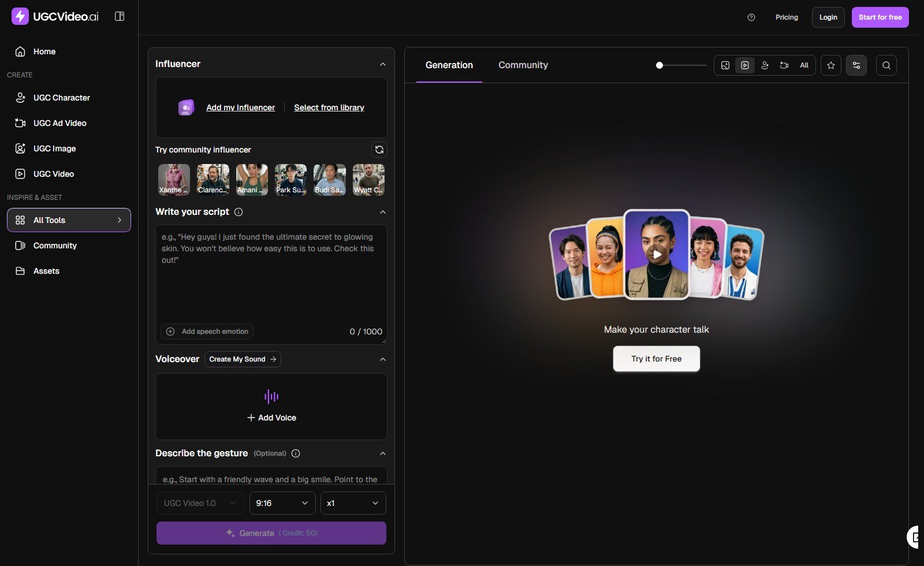The image size is (924, 566).
Task: Collapse the Voiceover section
Action: click(x=383, y=359)
